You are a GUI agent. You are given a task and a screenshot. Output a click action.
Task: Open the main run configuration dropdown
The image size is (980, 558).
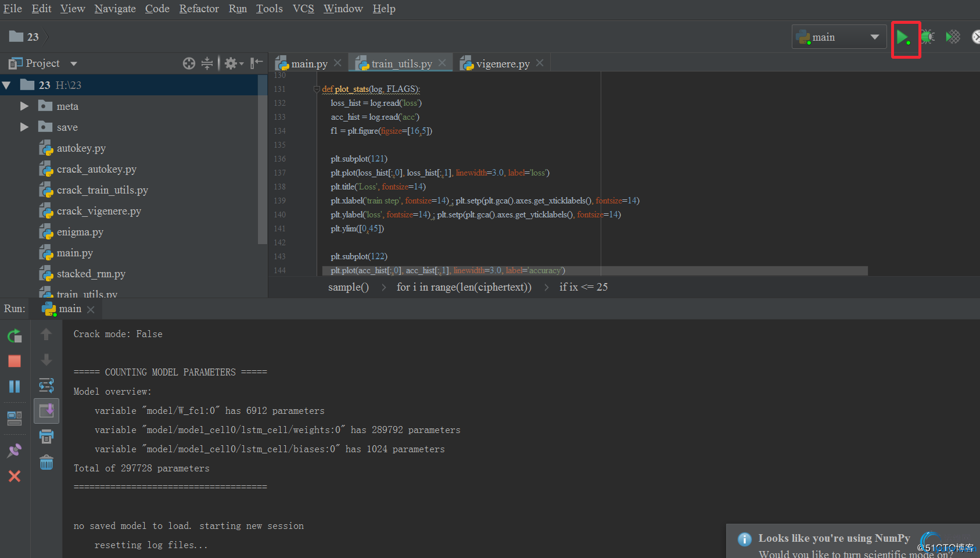[x=838, y=37]
